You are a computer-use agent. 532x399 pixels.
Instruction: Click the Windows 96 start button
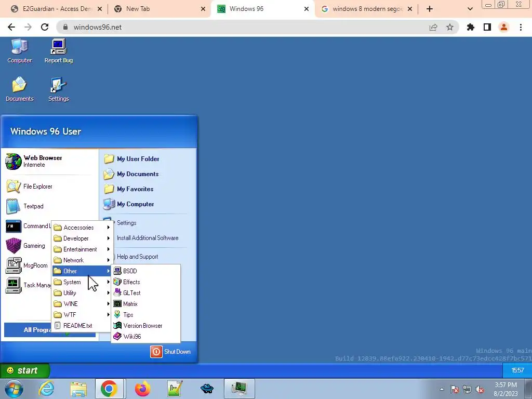pos(25,370)
